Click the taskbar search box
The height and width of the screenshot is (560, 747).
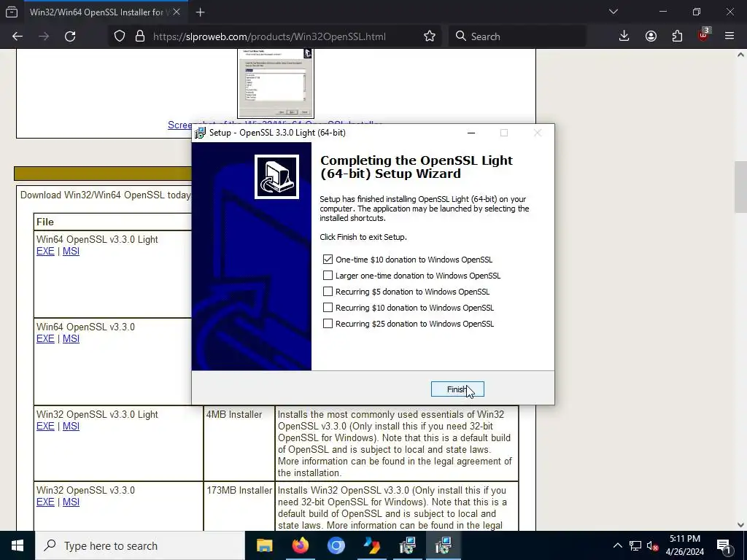(140, 545)
